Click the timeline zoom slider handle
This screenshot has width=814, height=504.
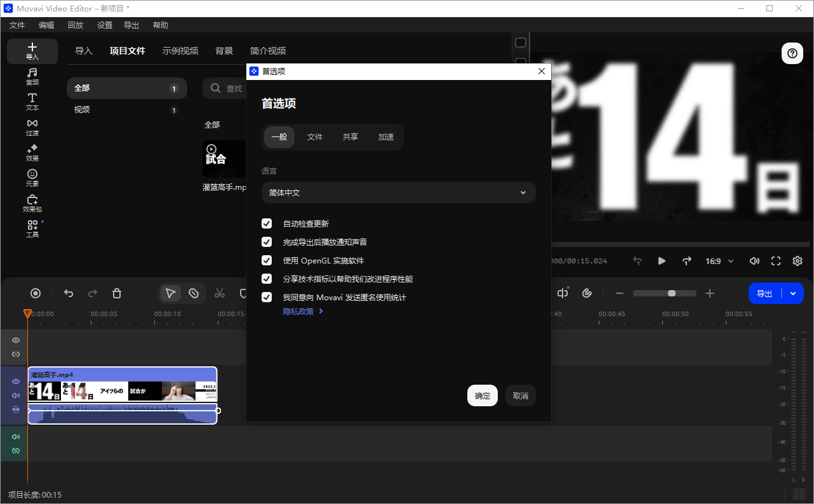672,293
